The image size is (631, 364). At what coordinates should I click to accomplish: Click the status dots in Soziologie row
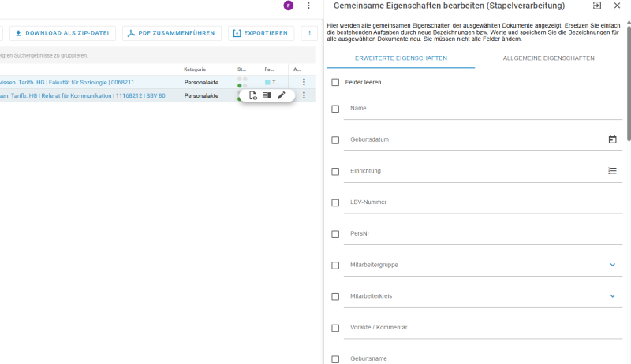tap(242, 82)
